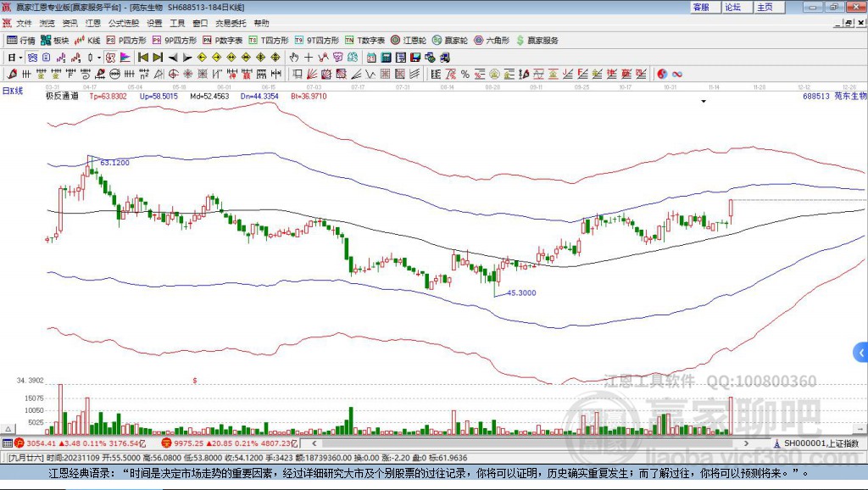
Task: Open the 浏览 menu
Action: (x=47, y=23)
